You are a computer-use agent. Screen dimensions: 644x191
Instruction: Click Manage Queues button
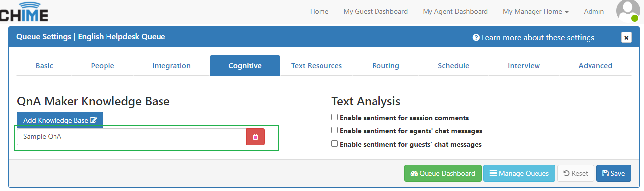coord(519,173)
